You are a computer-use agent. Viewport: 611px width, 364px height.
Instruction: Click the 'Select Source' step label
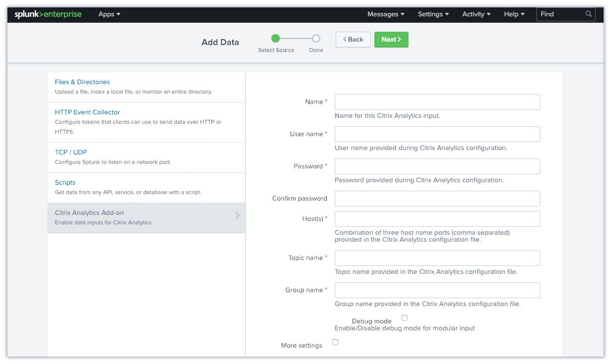[x=276, y=51]
